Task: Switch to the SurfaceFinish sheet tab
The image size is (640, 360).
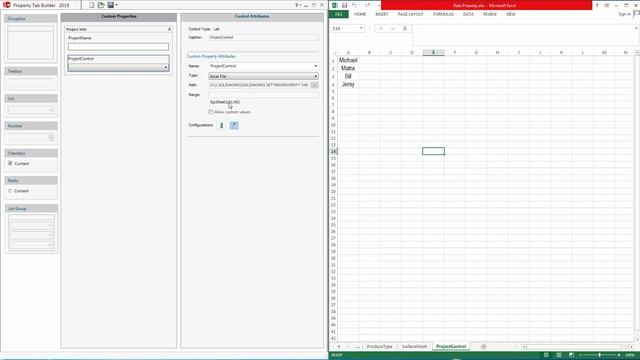Action: (x=414, y=347)
